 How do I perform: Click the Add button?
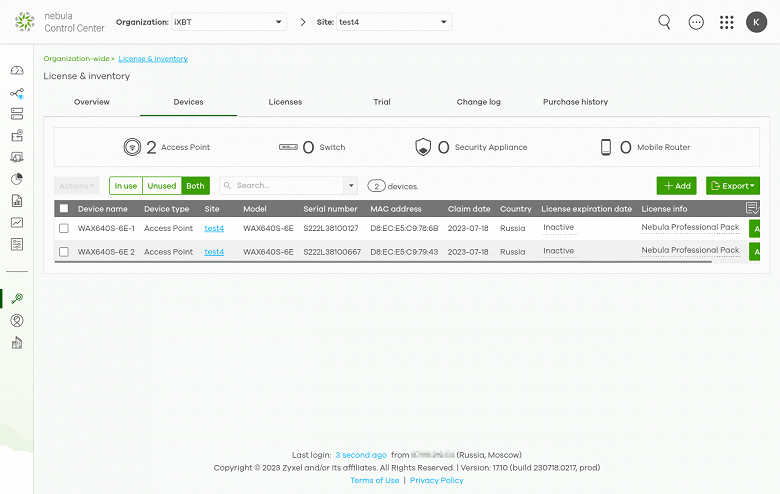pyautogui.click(x=677, y=186)
